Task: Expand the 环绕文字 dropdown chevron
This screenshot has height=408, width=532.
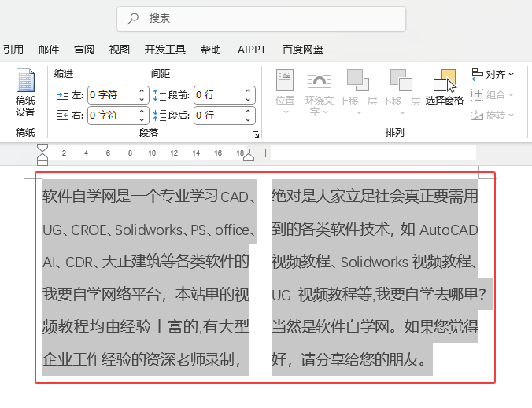Action: pyautogui.click(x=325, y=112)
